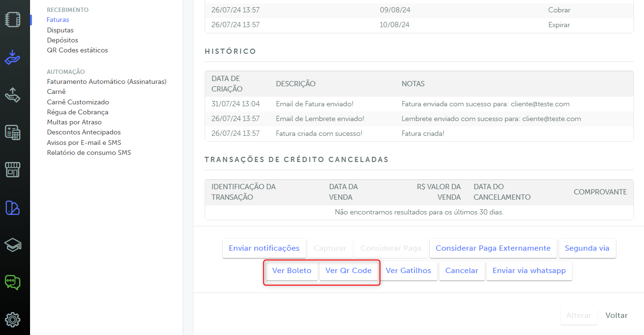644x335 pixels.
Task: Click the Ver Qr Code button
Action: point(348,271)
